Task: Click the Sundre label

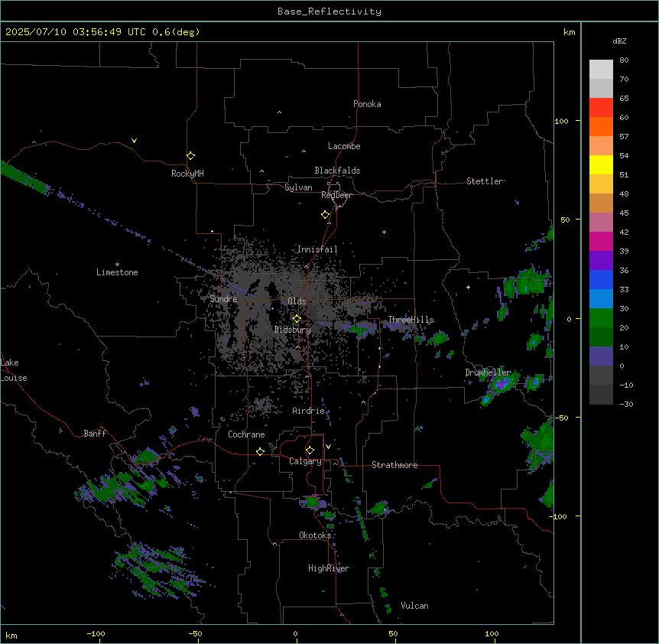Action: click(x=223, y=299)
